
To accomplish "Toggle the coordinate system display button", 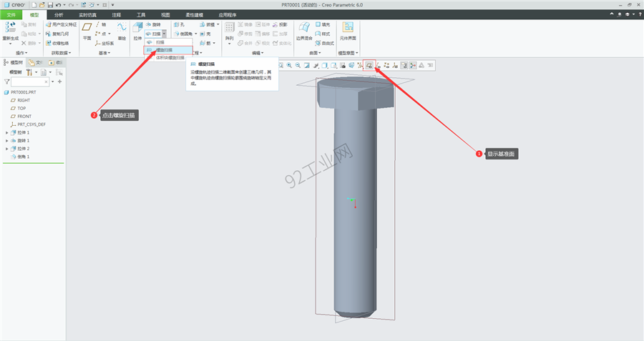I will (x=395, y=65).
